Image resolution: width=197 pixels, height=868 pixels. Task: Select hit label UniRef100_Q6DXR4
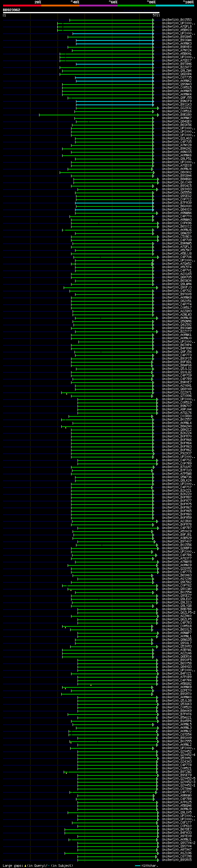[177, 74]
